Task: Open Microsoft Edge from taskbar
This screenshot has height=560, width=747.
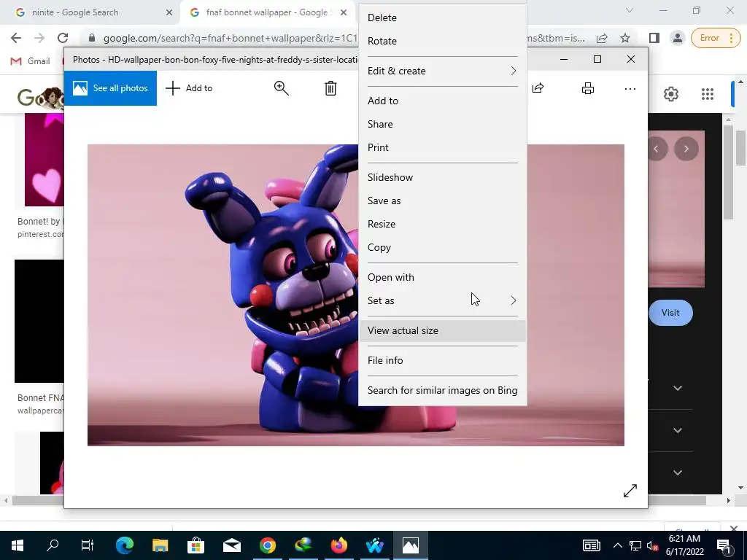Action: coord(124,545)
